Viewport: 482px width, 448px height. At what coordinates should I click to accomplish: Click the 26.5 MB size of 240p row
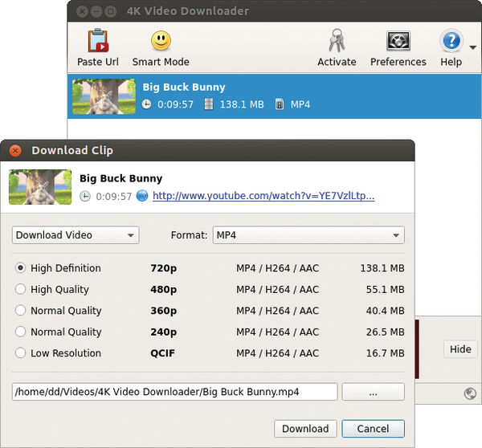[x=385, y=332]
